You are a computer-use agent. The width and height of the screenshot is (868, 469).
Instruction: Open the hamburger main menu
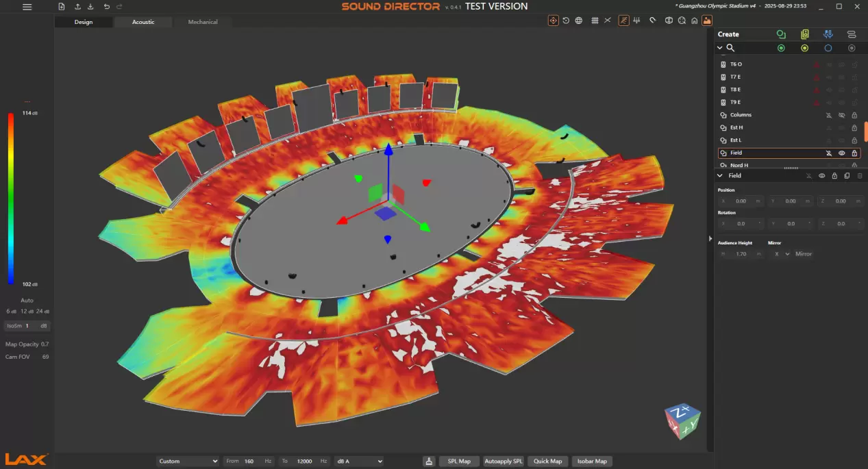pos(27,7)
